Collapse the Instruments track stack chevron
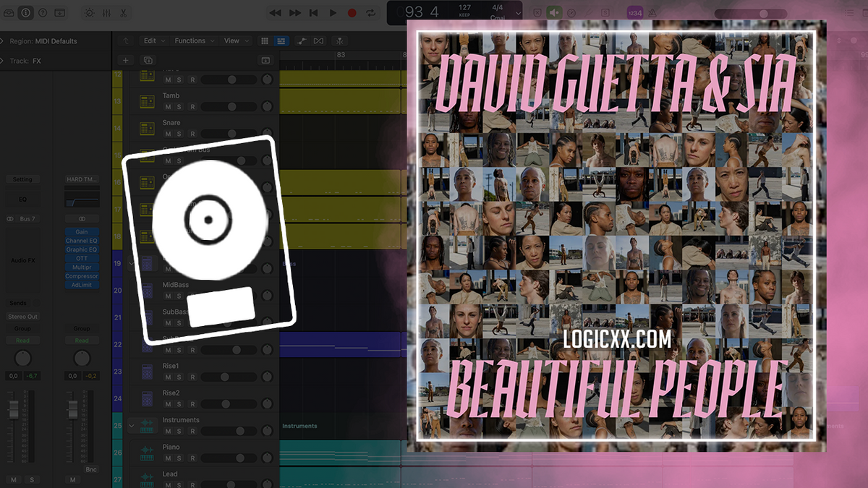 [132, 425]
